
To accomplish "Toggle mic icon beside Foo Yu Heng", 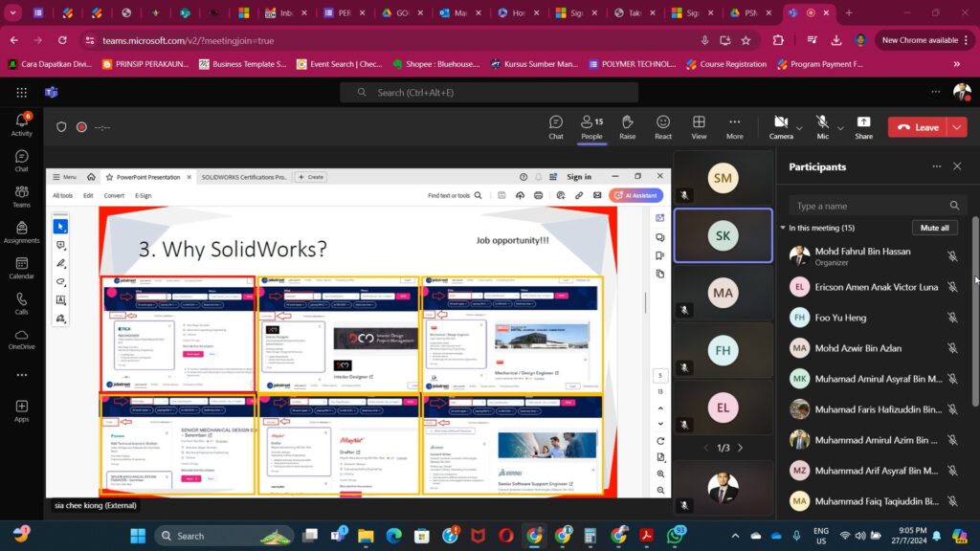I will [952, 318].
